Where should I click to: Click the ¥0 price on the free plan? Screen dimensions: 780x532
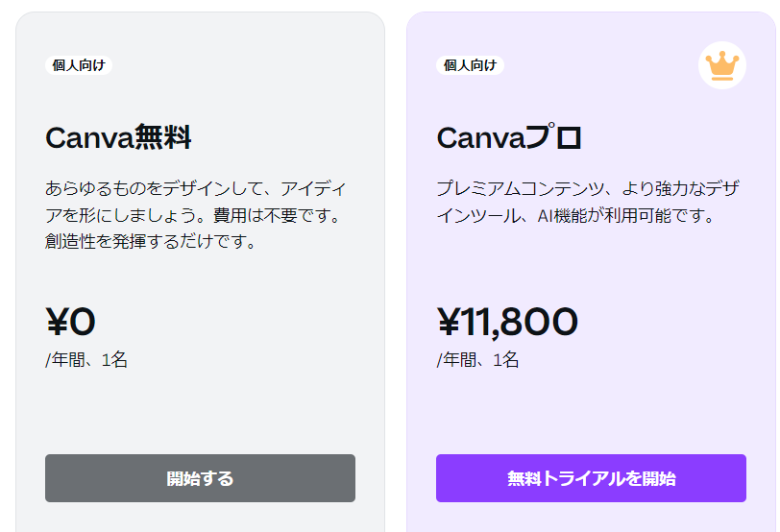pos(71,323)
